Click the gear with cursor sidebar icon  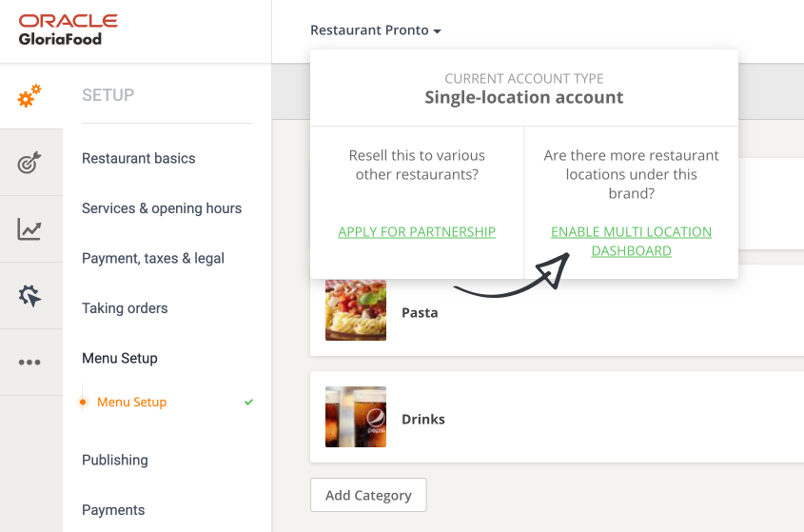(x=29, y=295)
